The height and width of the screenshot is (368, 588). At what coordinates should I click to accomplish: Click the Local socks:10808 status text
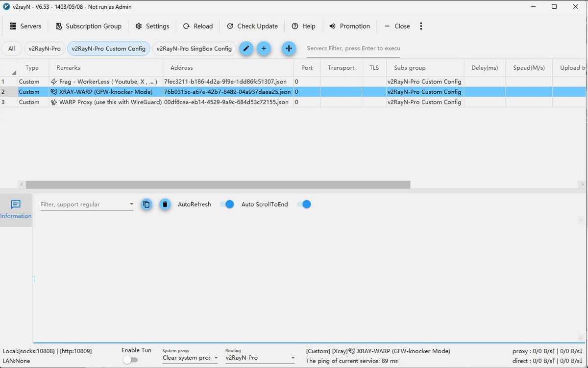tap(47, 351)
